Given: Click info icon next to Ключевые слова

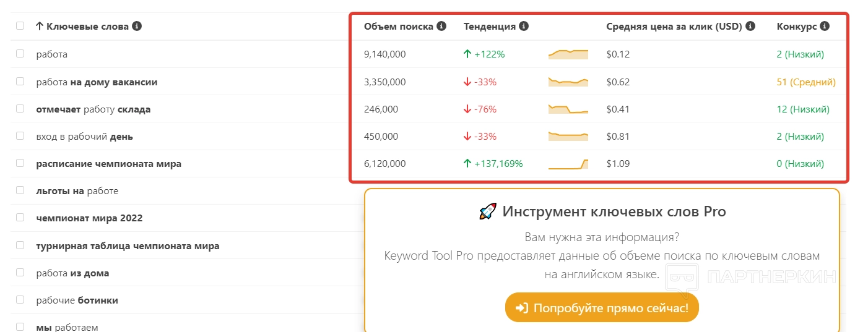Looking at the screenshot, I should click(x=137, y=26).
